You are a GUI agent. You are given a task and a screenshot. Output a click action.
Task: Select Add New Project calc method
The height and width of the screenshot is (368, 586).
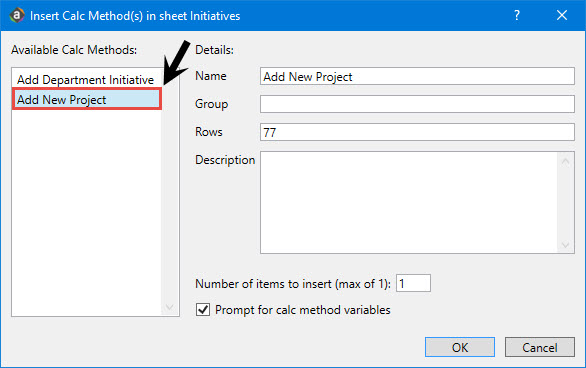tap(87, 99)
